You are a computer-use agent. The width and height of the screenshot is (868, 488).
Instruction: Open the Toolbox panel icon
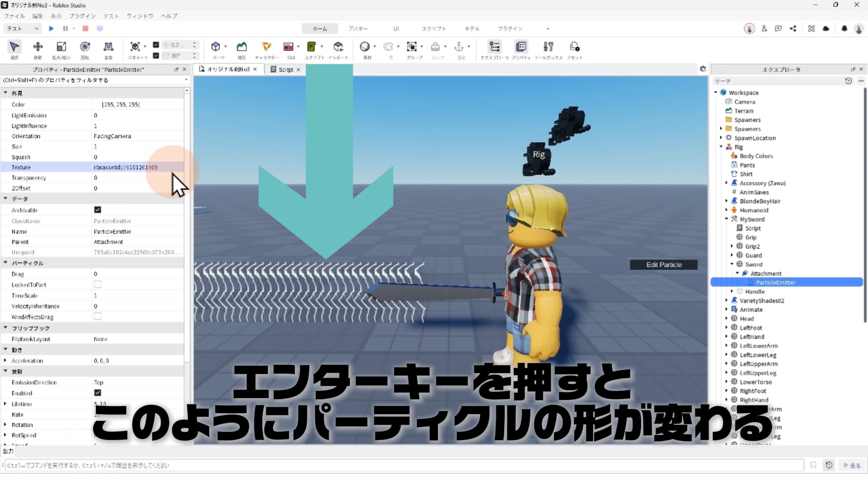point(548,47)
